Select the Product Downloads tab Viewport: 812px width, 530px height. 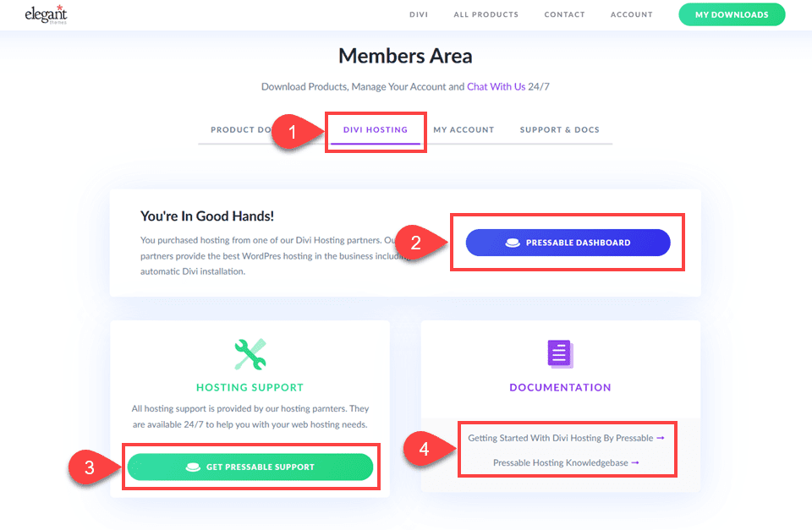coord(240,130)
